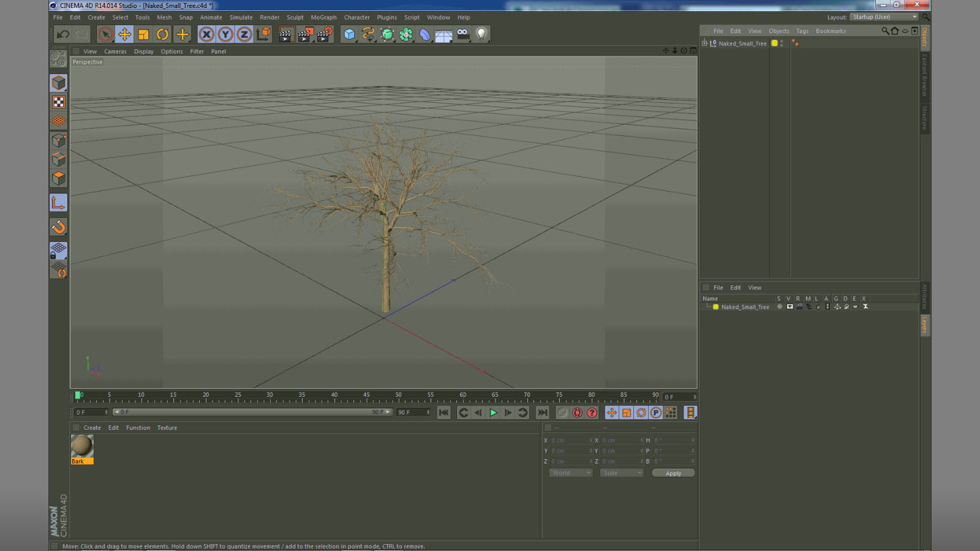The image size is (980, 551).
Task: Click Go to Start of timeline
Action: click(x=444, y=413)
